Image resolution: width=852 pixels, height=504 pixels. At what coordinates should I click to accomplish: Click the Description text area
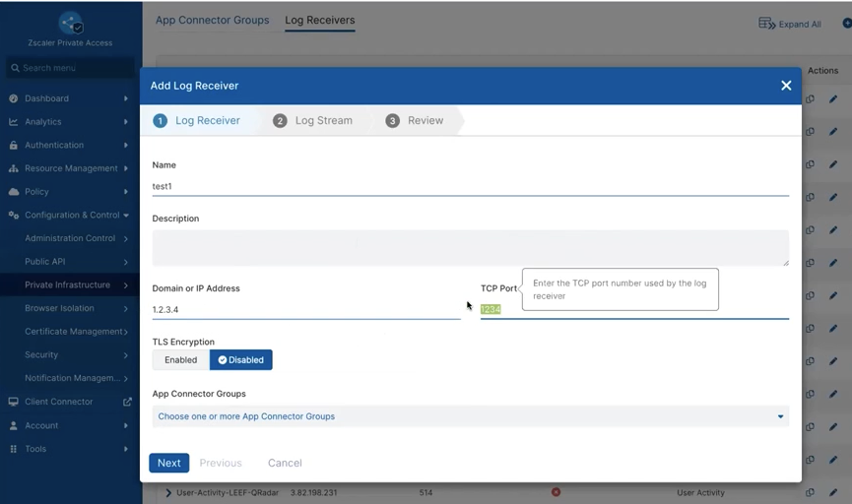click(470, 247)
